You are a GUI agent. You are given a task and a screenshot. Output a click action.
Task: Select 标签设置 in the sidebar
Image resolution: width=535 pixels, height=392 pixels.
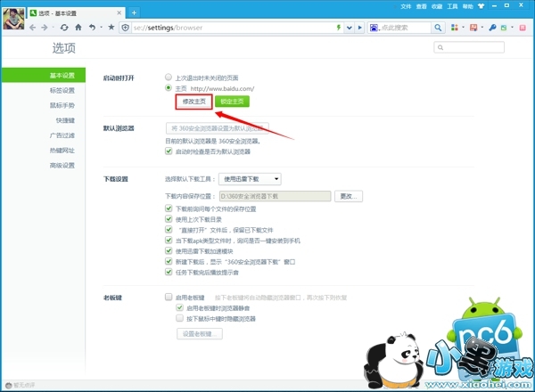pyautogui.click(x=62, y=90)
